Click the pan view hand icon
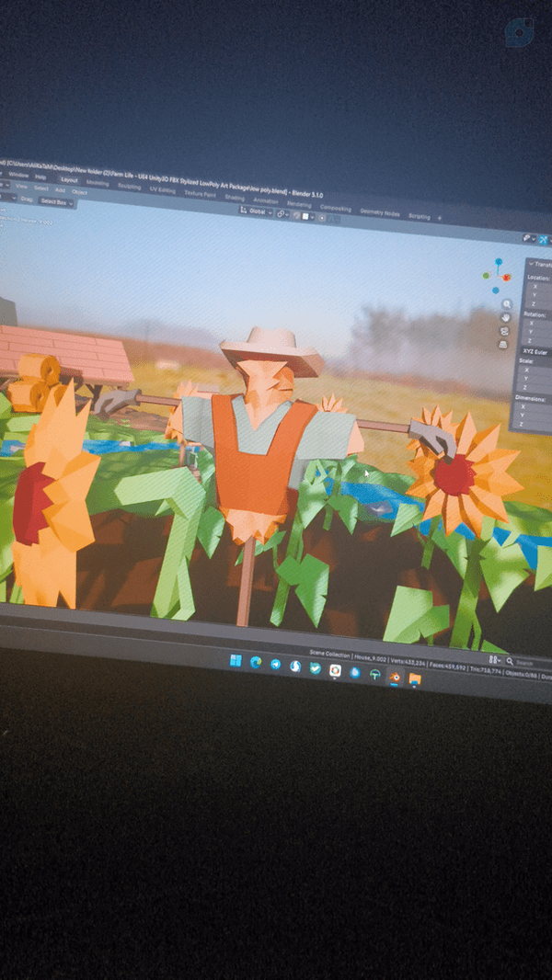Viewport: 552px width, 980px height. coord(505,317)
